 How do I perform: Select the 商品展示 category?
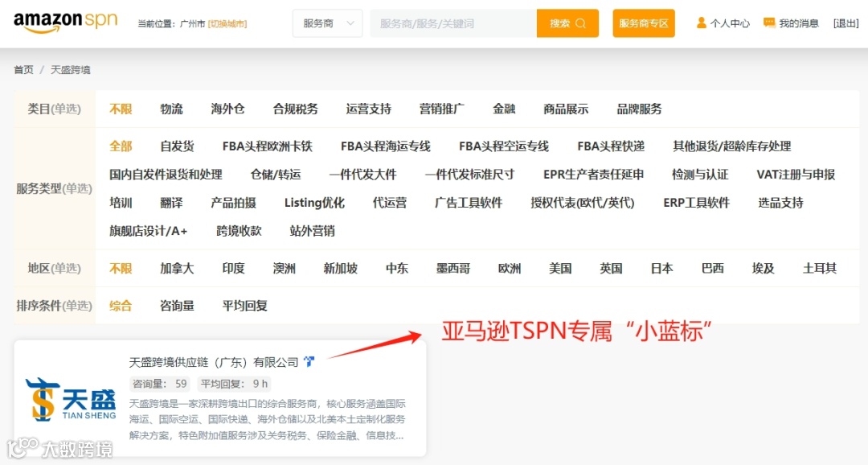click(566, 109)
